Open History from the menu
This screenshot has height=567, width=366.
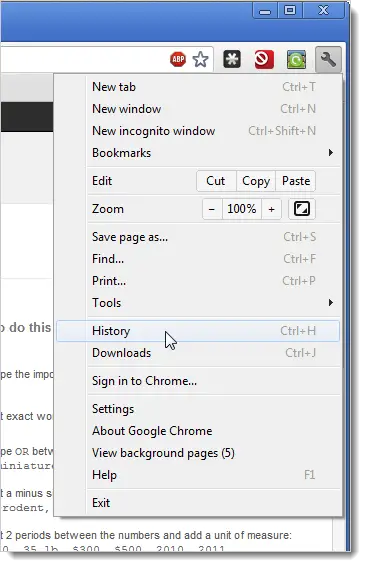coord(198,331)
